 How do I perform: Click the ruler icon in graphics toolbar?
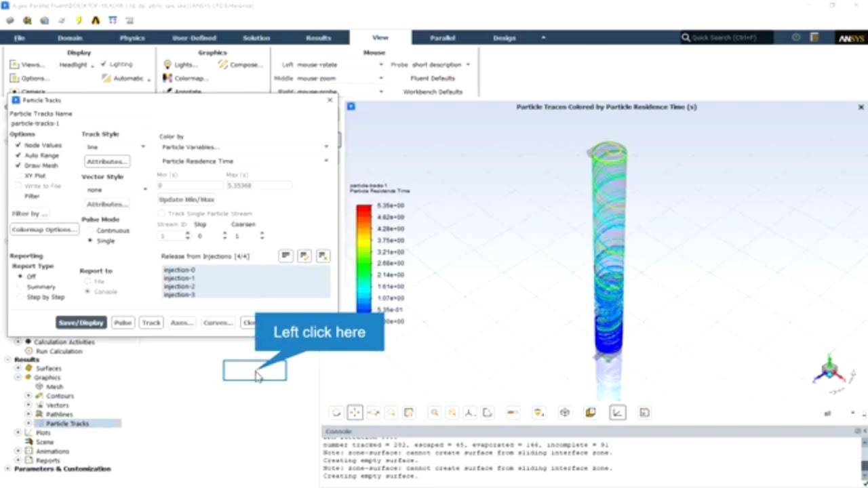tap(513, 412)
